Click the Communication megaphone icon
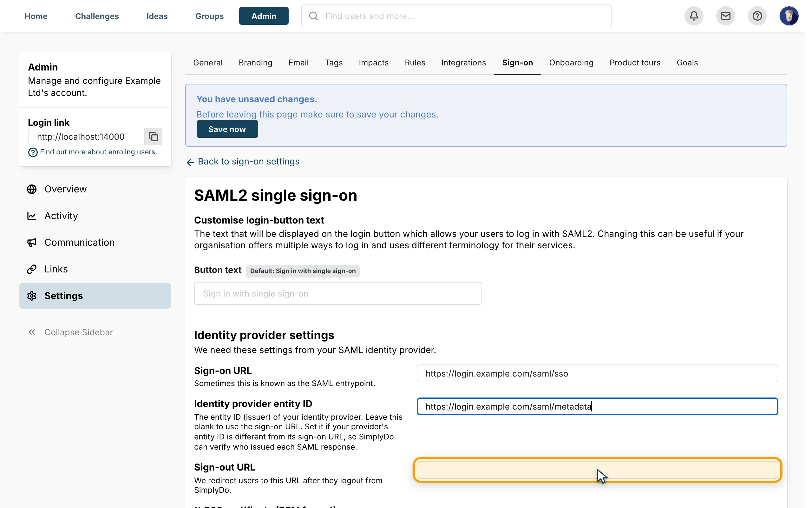The height and width of the screenshot is (508, 812). pyautogui.click(x=31, y=243)
